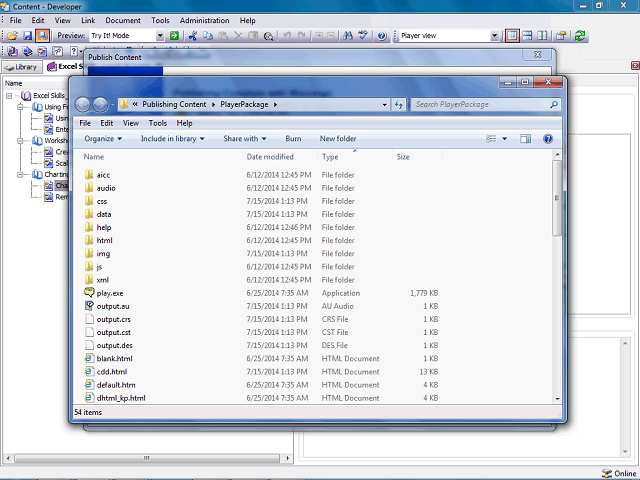Screen dimensions: 640x480
Task: Click the Change your view icon
Action: point(491,139)
